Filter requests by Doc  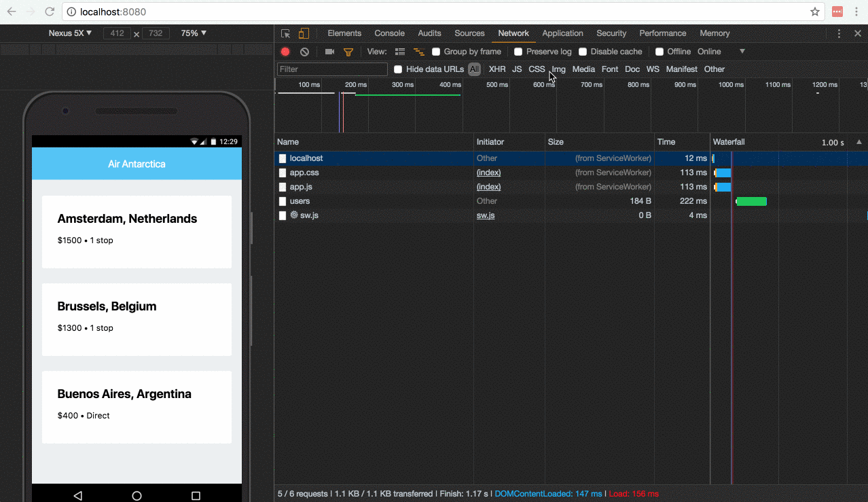coord(632,69)
